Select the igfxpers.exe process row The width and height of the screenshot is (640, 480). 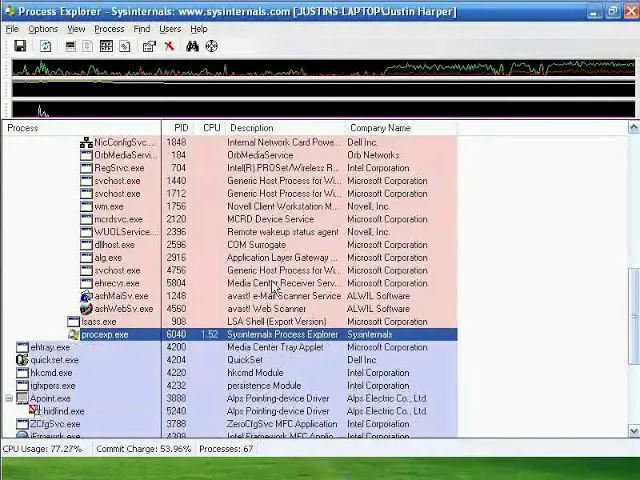(230, 386)
